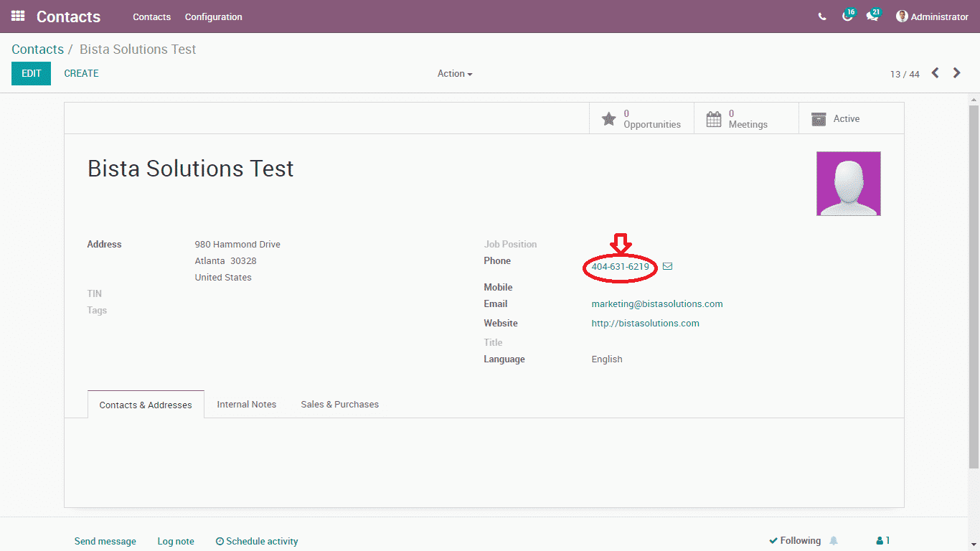Toggle the Following status
This screenshot has width=980, height=551.
point(795,541)
